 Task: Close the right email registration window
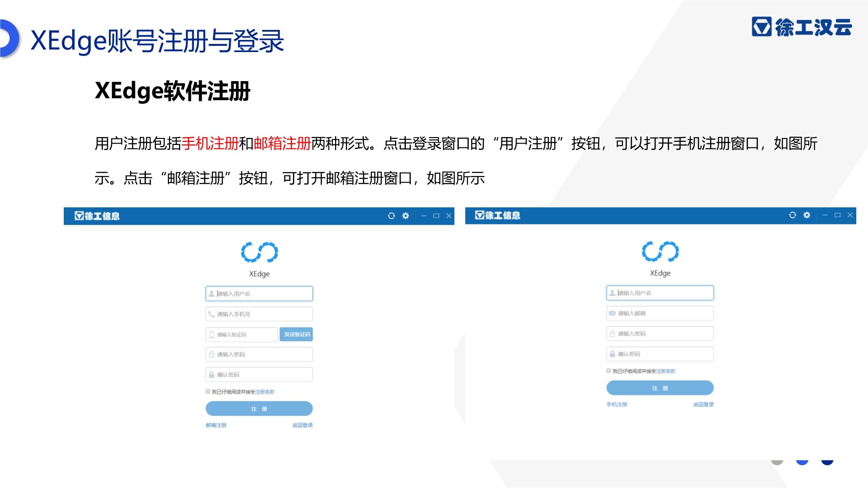tap(850, 215)
